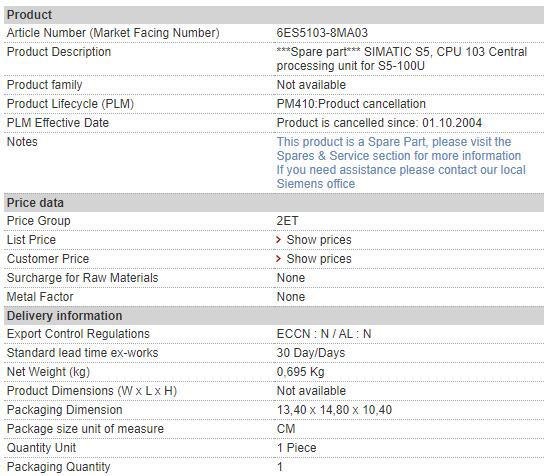Click the red arrow beside Customer Price
The width and height of the screenshot is (553, 476).
click(279, 259)
